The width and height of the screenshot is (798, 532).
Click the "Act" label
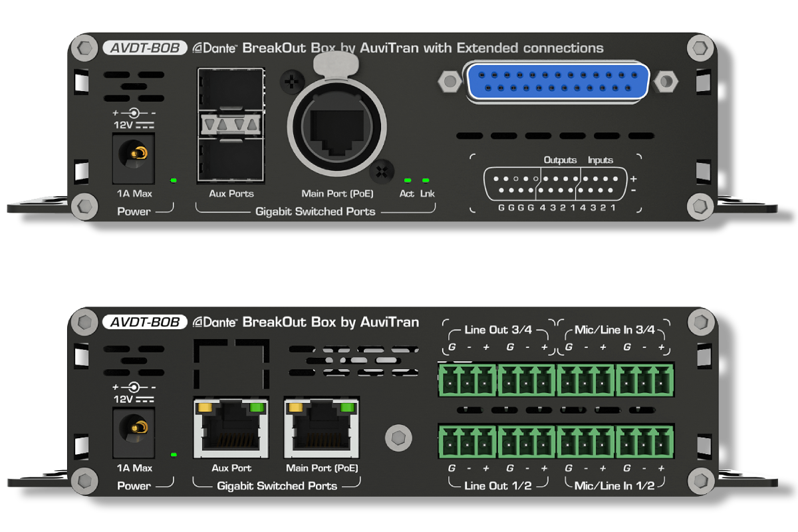(x=407, y=194)
